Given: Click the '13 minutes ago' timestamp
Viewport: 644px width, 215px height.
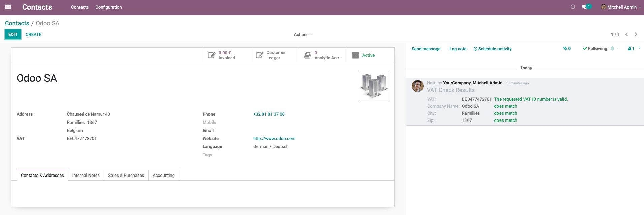Looking at the screenshot, I should click(x=517, y=83).
